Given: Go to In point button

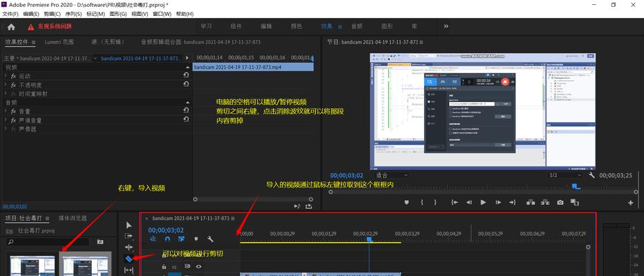Looking at the screenshot, I should (454, 202).
